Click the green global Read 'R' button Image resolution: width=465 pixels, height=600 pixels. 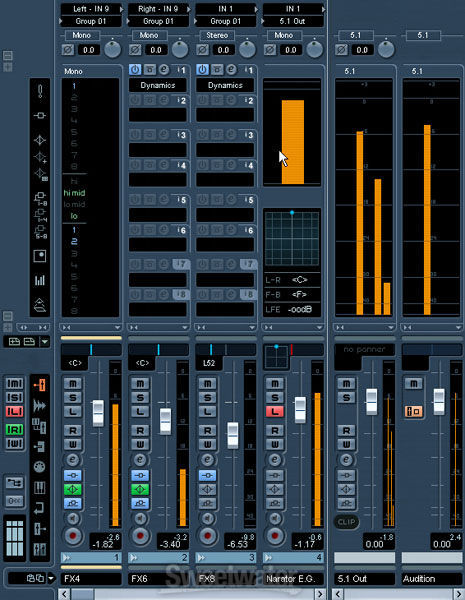tap(15, 429)
